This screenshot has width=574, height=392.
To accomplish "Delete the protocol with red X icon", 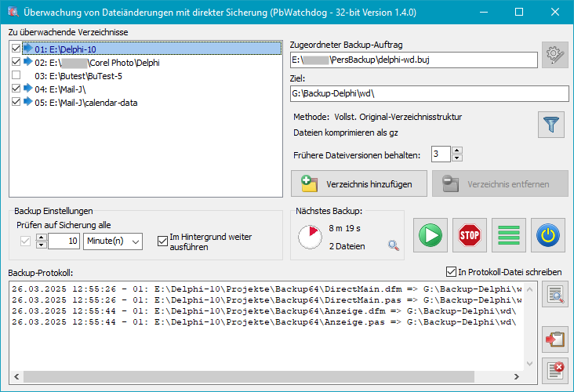I will pos(555,371).
